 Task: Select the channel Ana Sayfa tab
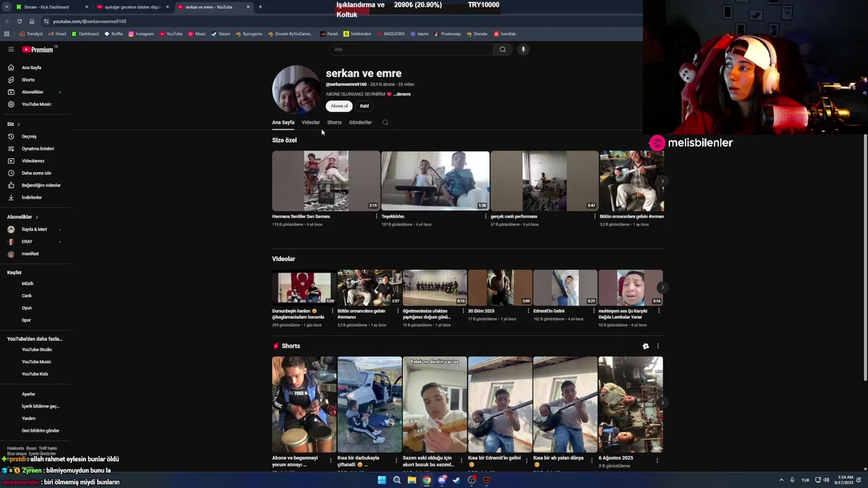click(x=283, y=123)
